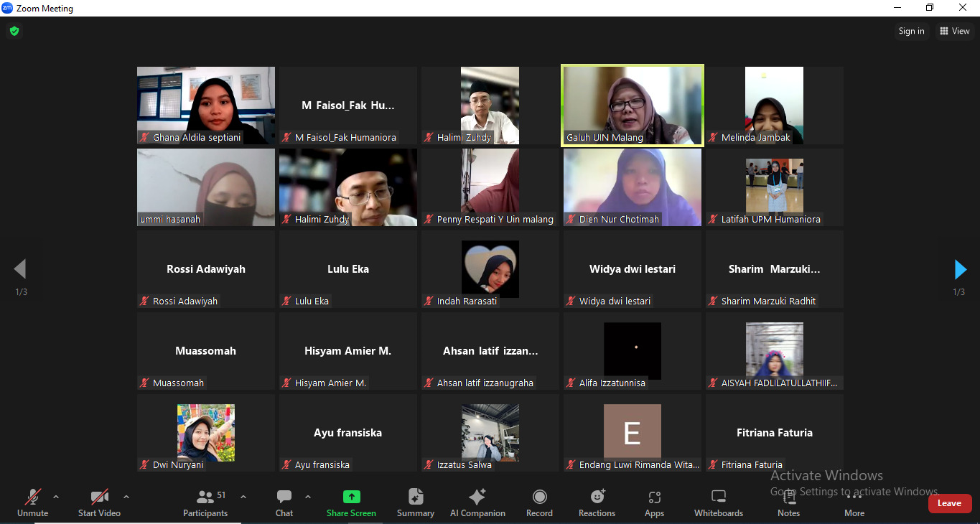Open the Apps icon
980x524 pixels.
tap(654, 497)
